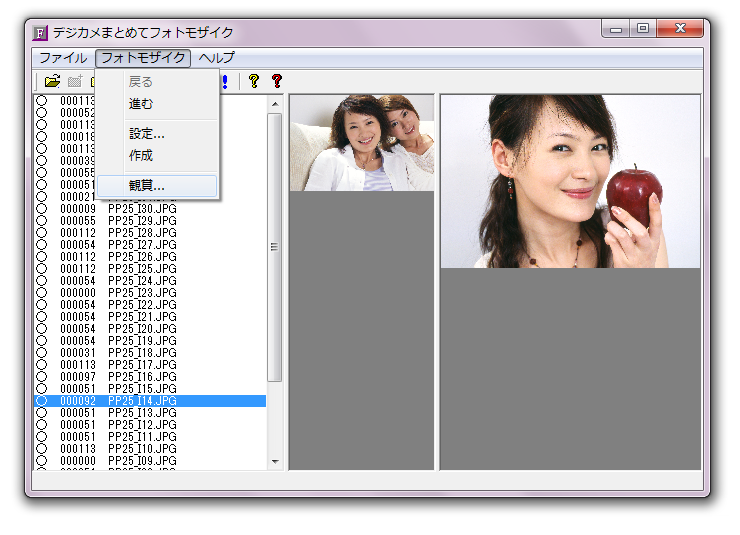
Task: Click circle marker beside PP25_I23.JPG
Action: click(x=42, y=293)
